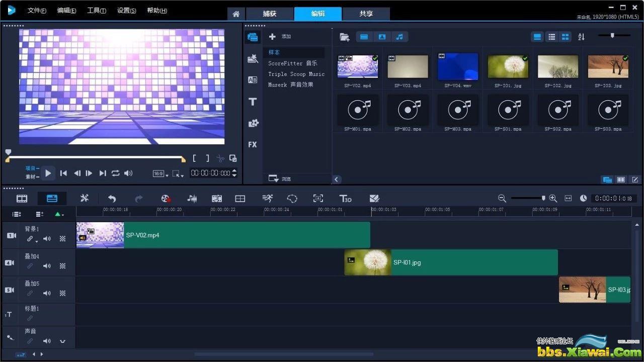The height and width of the screenshot is (362, 644).
Task: Switch to the 共享 tab
Action: [366, 14]
